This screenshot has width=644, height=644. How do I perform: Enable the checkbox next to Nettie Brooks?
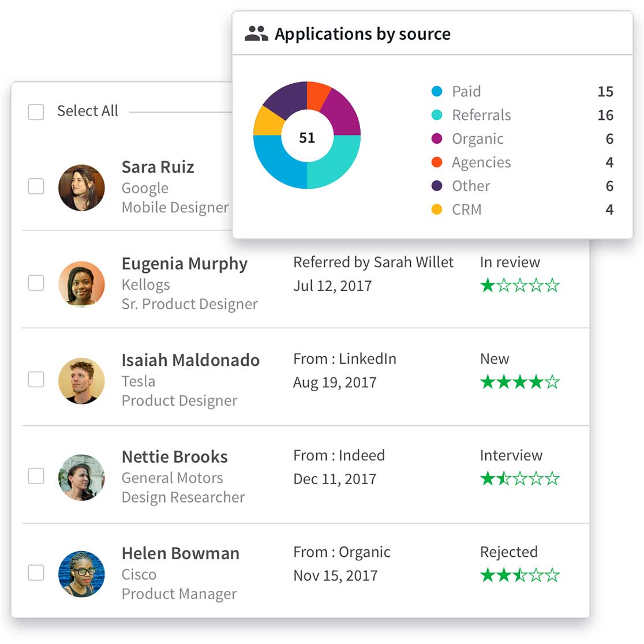coord(36,476)
